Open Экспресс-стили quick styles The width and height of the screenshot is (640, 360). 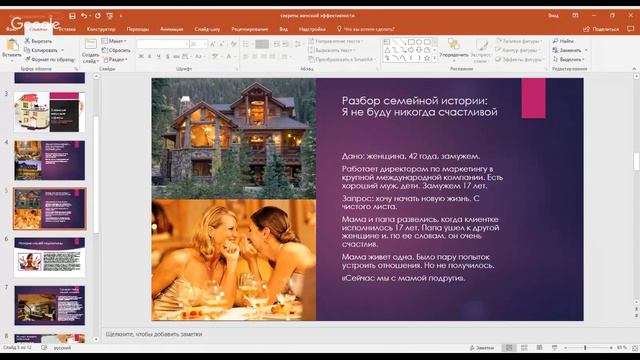click(x=480, y=50)
